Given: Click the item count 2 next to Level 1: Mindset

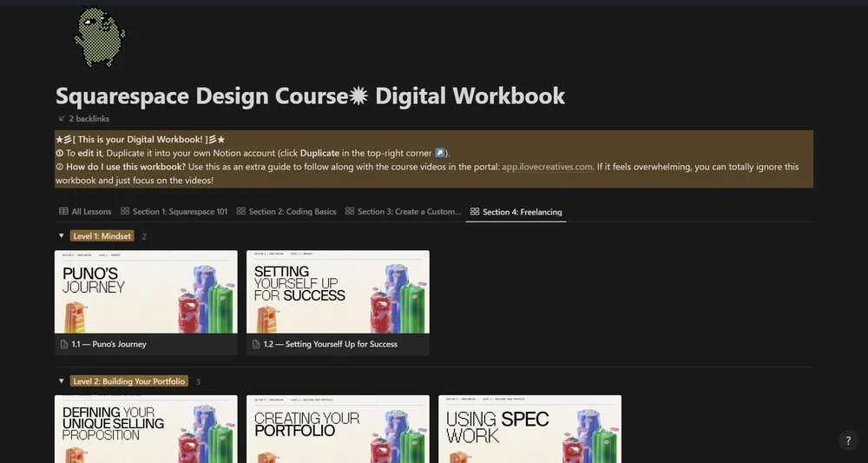Looking at the screenshot, I should click(x=144, y=236).
